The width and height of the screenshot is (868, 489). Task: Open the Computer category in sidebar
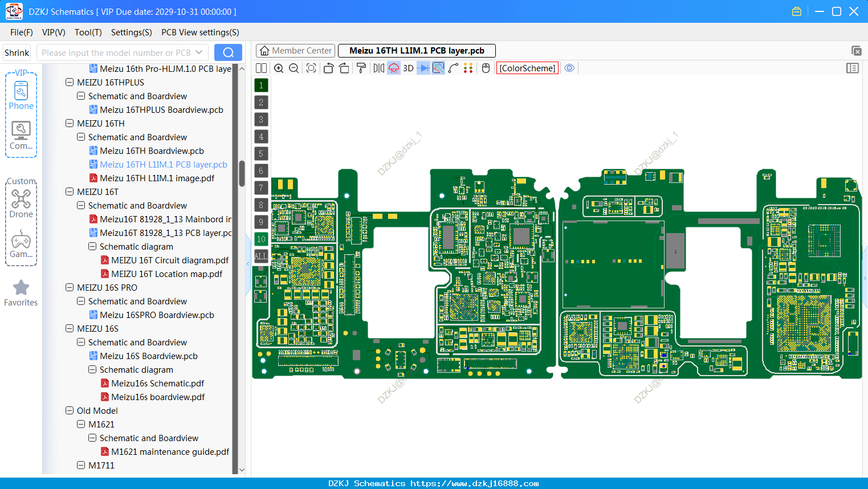click(21, 136)
